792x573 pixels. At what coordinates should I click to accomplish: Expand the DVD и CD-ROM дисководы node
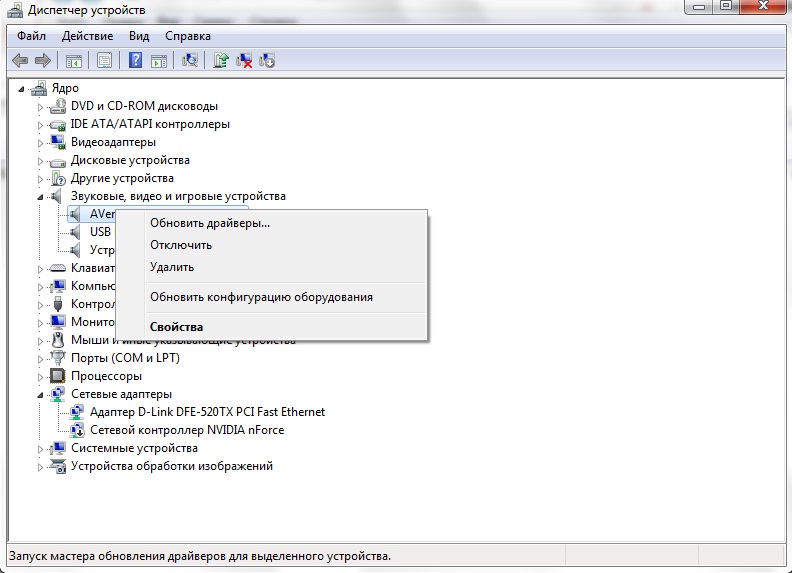[41, 106]
